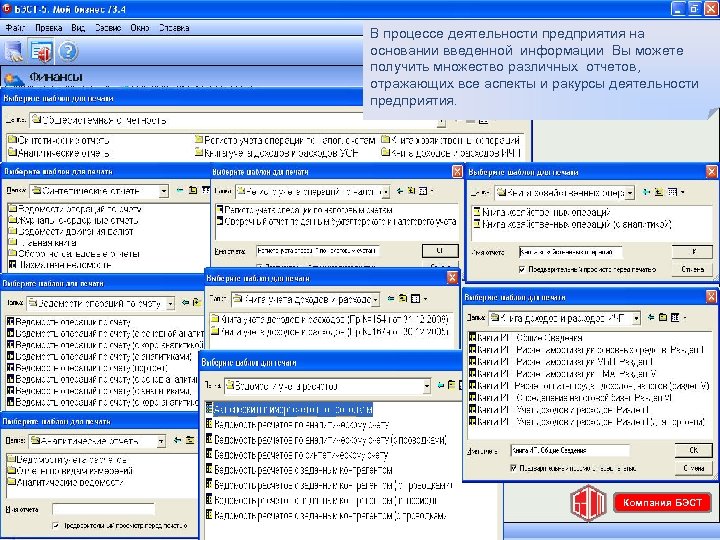Open Отчеты по видам измерений folder
Image resolution: width=720 pixels, height=540 pixels.
click(x=70, y=471)
